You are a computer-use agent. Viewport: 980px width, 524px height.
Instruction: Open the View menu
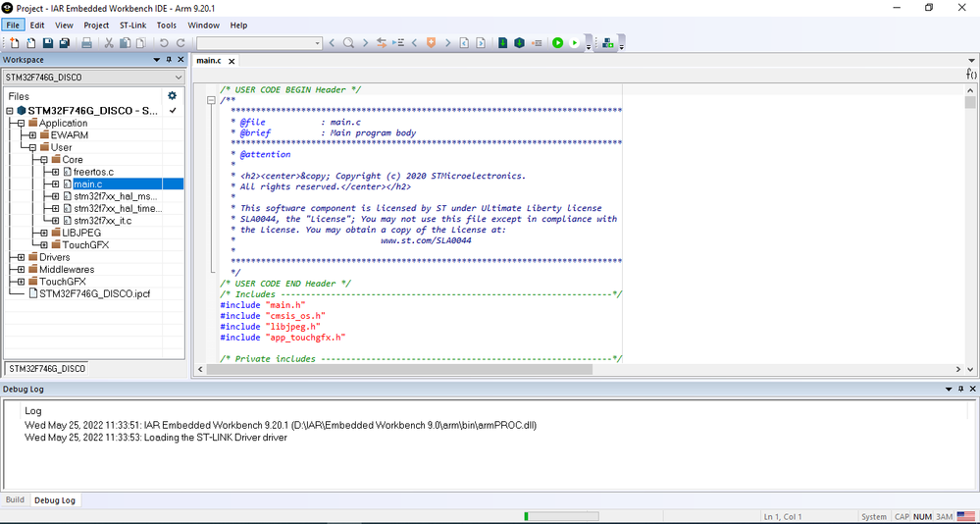(64, 25)
